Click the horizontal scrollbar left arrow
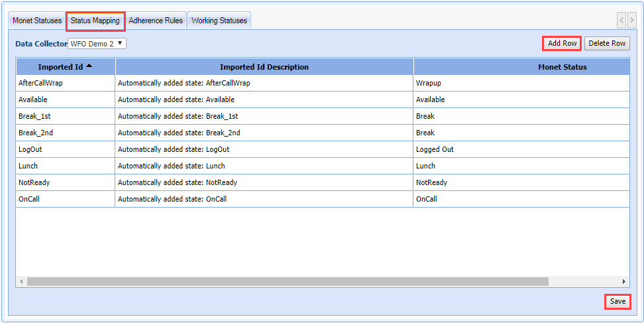Viewport: 644px width, 323px height. [x=22, y=282]
